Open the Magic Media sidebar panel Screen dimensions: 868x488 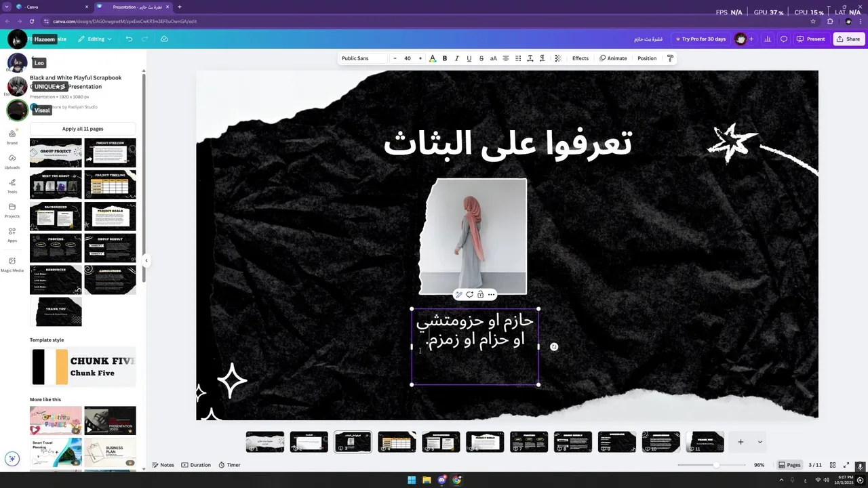[x=12, y=264]
